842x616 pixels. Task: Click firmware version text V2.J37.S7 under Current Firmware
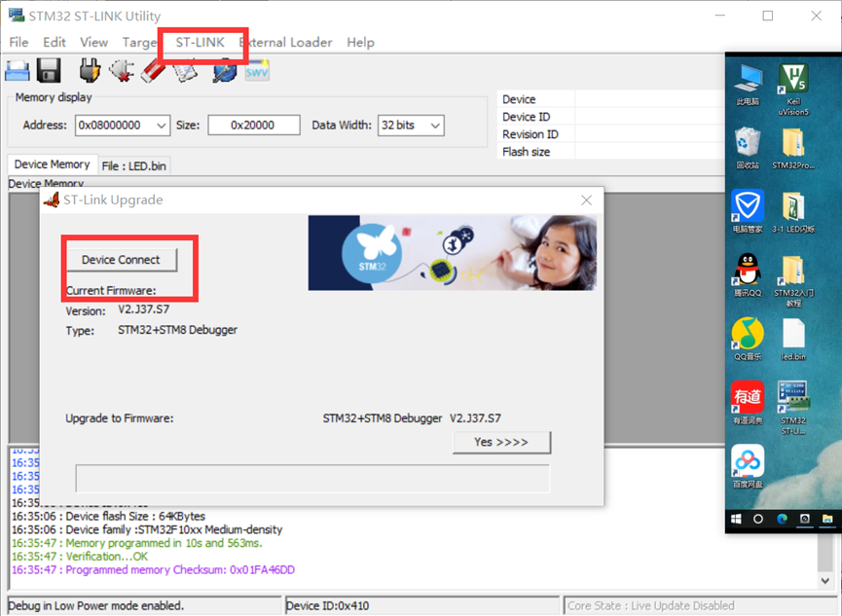[x=143, y=309]
